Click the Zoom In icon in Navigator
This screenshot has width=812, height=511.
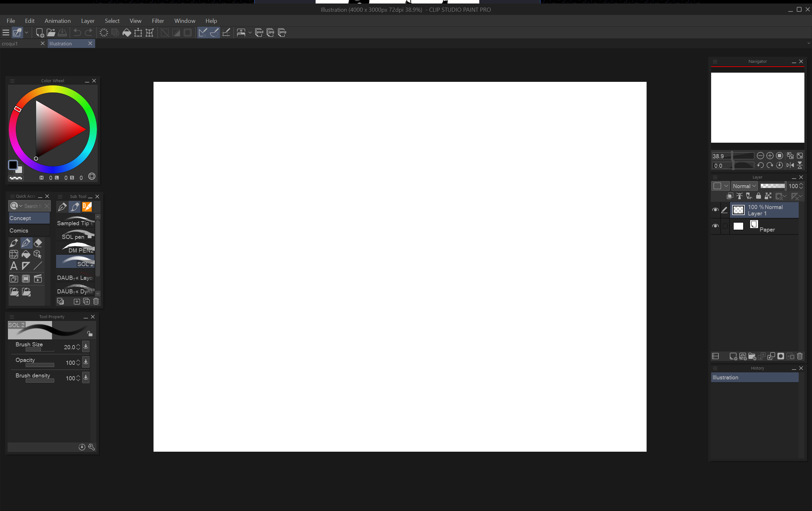[x=770, y=155]
